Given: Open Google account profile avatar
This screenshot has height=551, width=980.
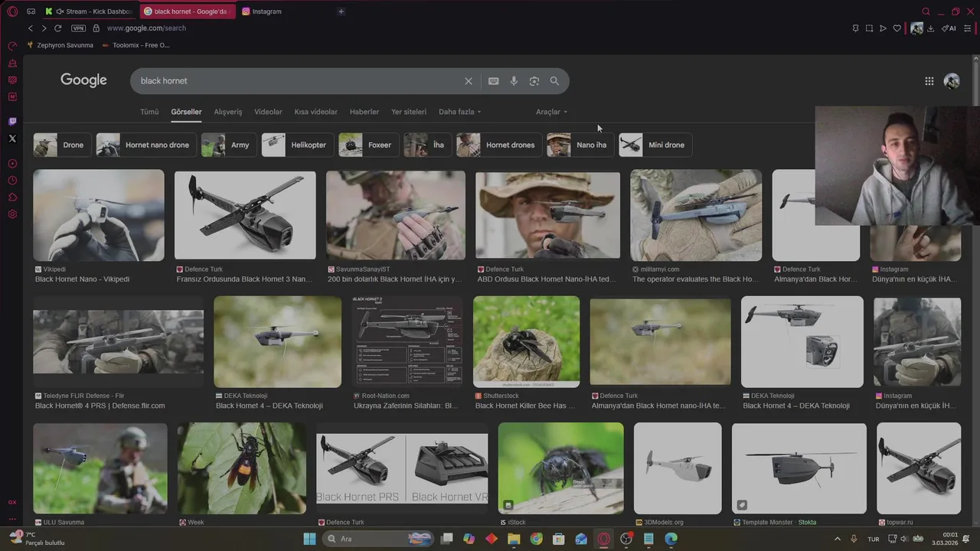Looking at the screenshot, I should pyautogui.click(x=952, y=81).
